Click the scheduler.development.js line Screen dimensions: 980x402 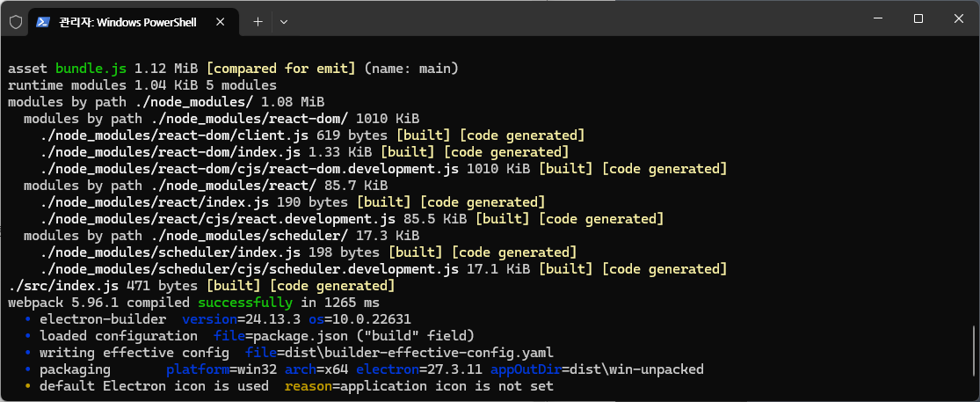point(382,269)
